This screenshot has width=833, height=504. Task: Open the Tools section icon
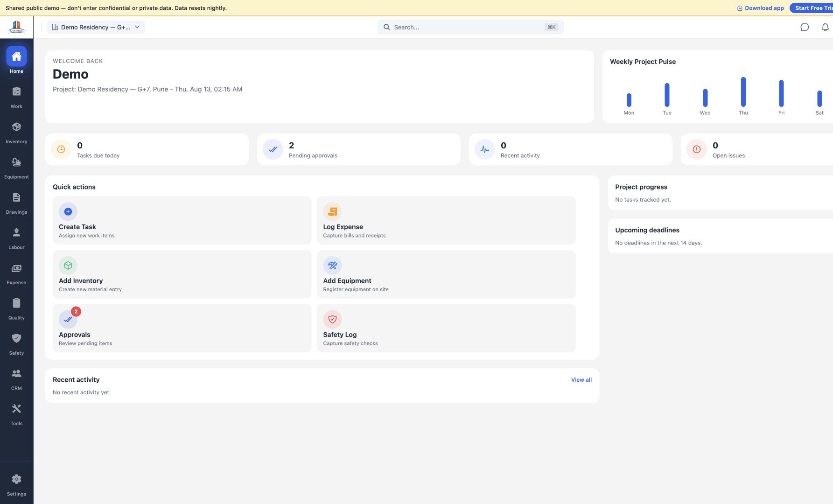[x=16, y=409]
